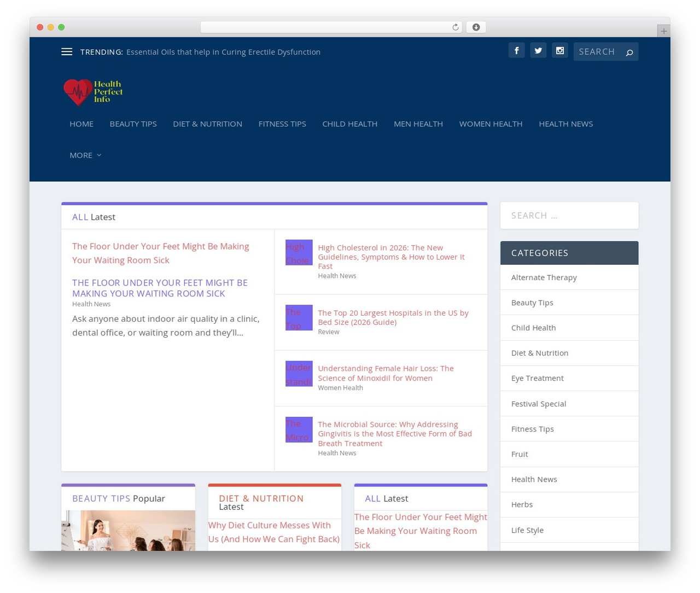Image resolution: width=700 pixels, height=593 pixels.
Task: Open trending article about Essential Oils
Action: (223, 52)
